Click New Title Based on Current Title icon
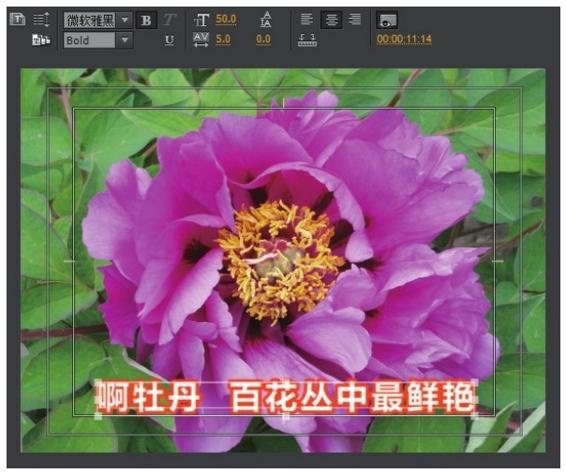Image resolution: width=566 pixels, height=474 pixels. pyautogui.click(x=17, y=19)
